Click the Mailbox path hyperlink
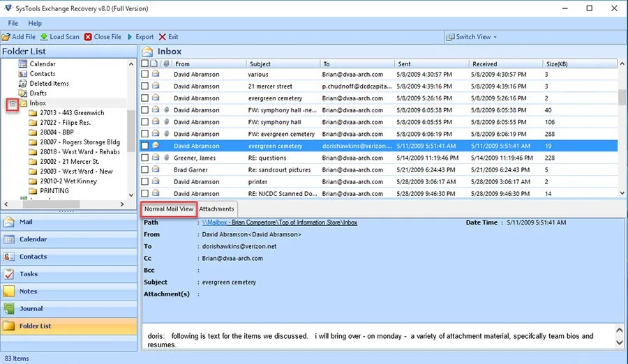 tap(280, 222)
